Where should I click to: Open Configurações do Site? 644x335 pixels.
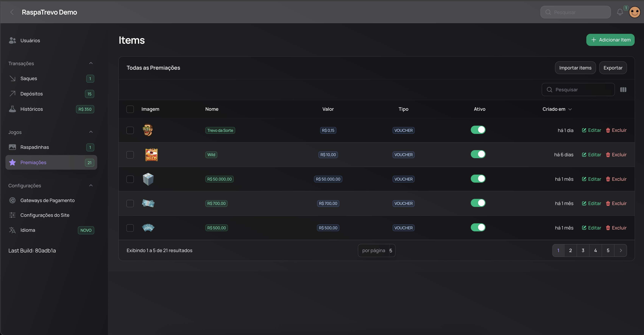pos(45,215)
